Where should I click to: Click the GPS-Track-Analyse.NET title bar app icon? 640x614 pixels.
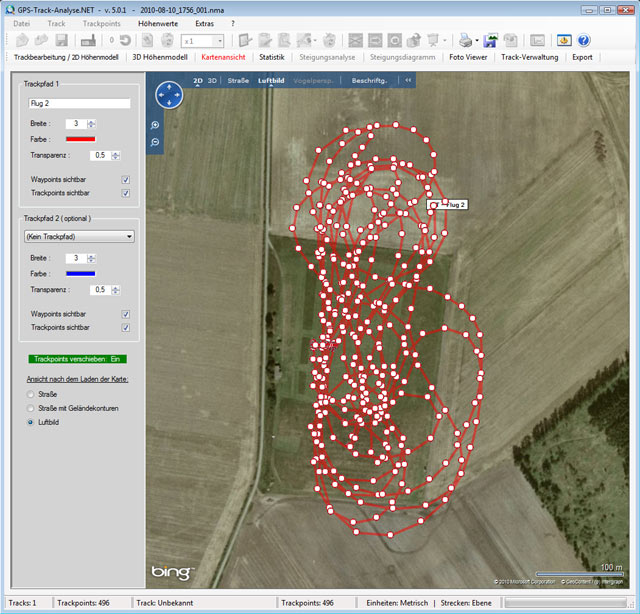(10, 10)
